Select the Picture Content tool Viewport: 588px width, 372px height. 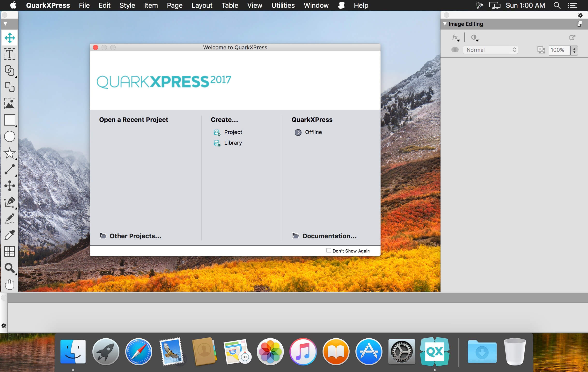[9, 103]
